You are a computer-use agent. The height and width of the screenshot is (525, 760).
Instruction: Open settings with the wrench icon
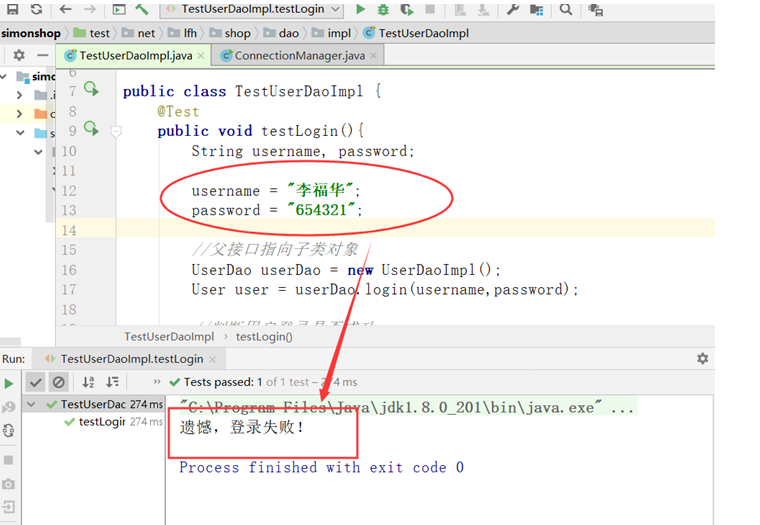pos(513,9)
